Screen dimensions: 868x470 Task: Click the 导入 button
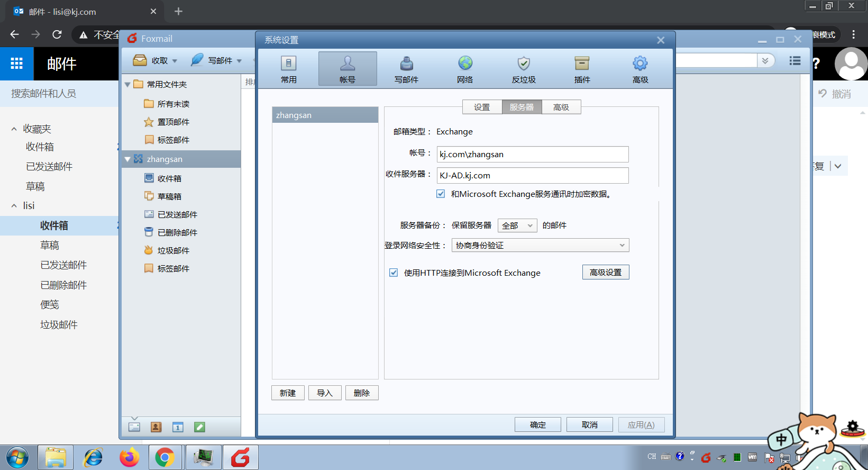[325, 393]
